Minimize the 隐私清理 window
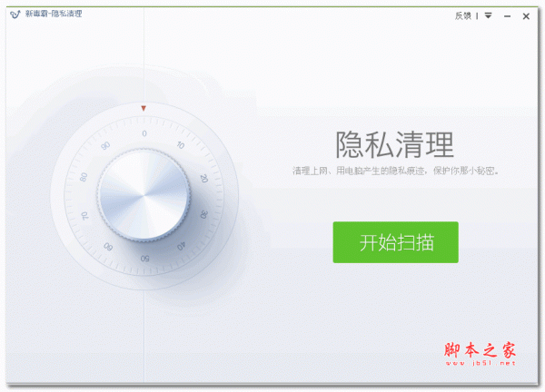Image resolution: width=545 pixels, height=392 pixels. pyautogui.click(x=508, y=16)
